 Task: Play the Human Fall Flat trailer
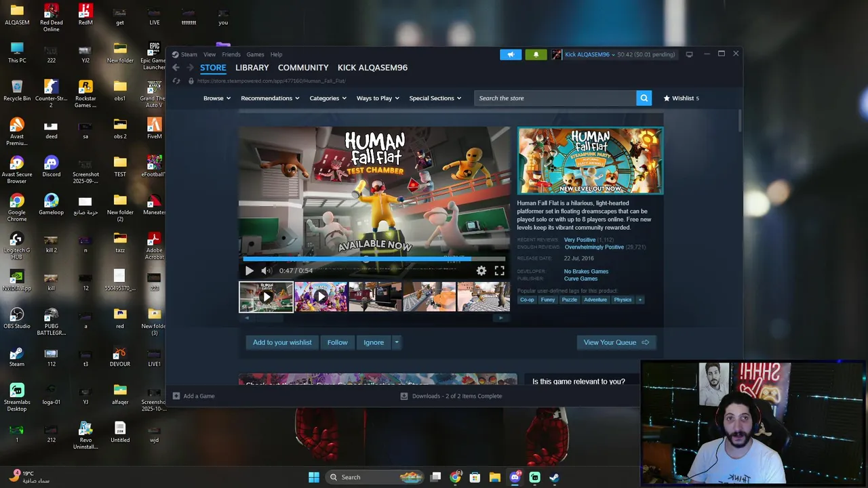coord(249,270)
